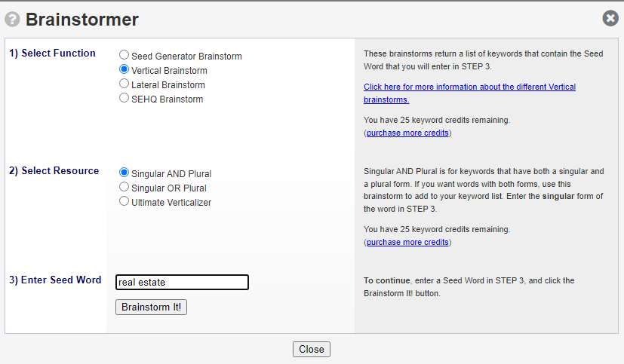Click the Brainstormer dialog title

(x=82, y=20)
